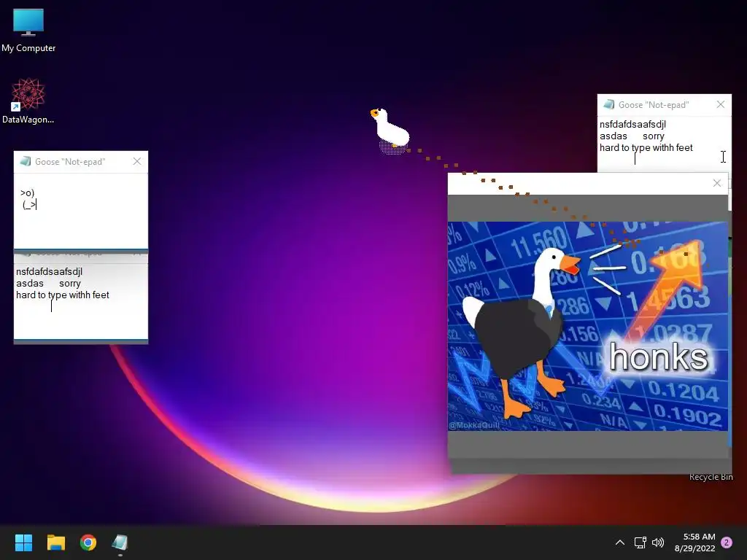Open the Windows Start menu
This screenshot has height=560, width=747.
point(23,542)
